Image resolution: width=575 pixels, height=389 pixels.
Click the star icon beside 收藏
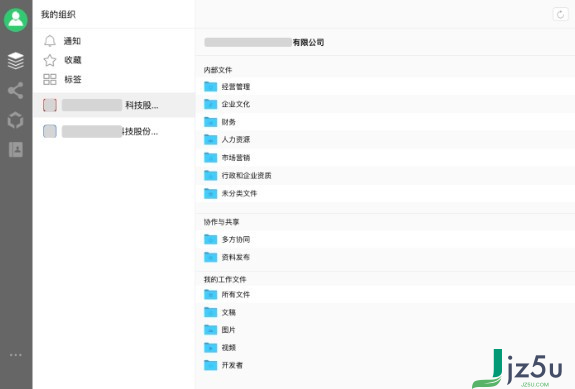coord(50,60)
